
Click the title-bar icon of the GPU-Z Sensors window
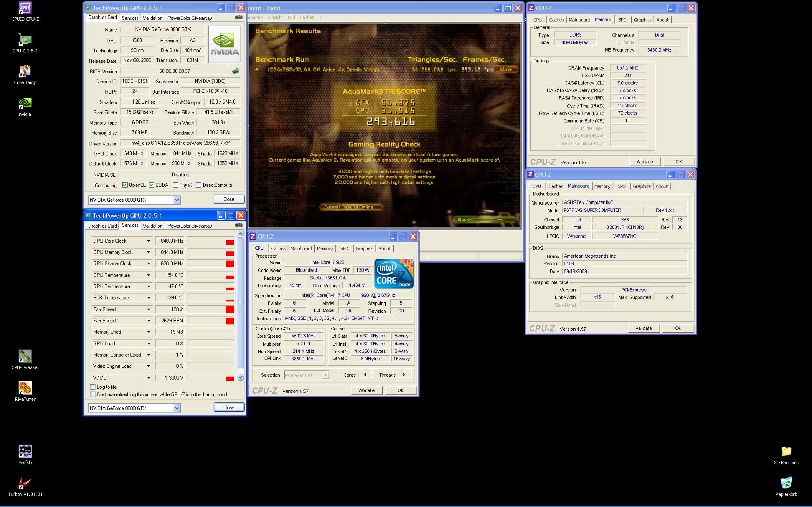point(88,215)
